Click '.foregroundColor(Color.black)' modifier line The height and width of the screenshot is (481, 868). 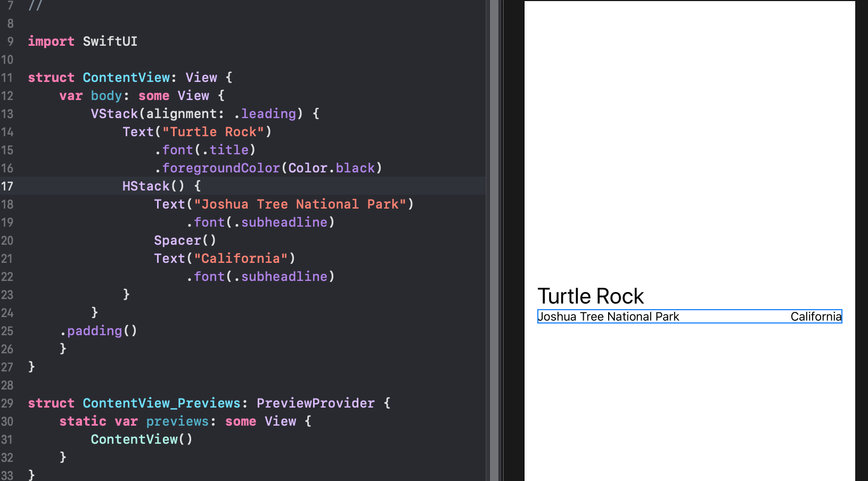coord(268,168)
